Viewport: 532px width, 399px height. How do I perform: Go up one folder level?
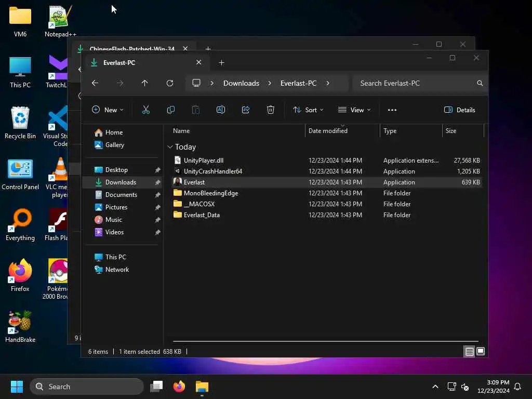(x=145, y=83)
